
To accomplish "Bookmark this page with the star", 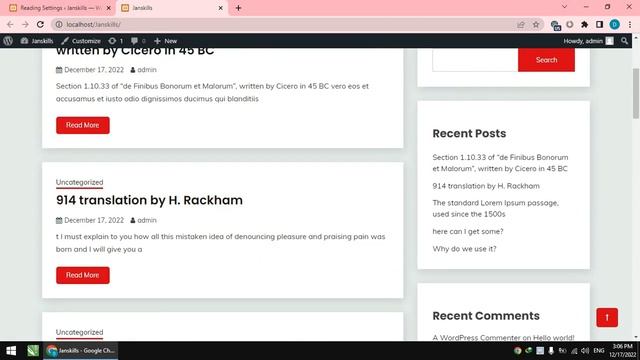I will click(536, 24).
